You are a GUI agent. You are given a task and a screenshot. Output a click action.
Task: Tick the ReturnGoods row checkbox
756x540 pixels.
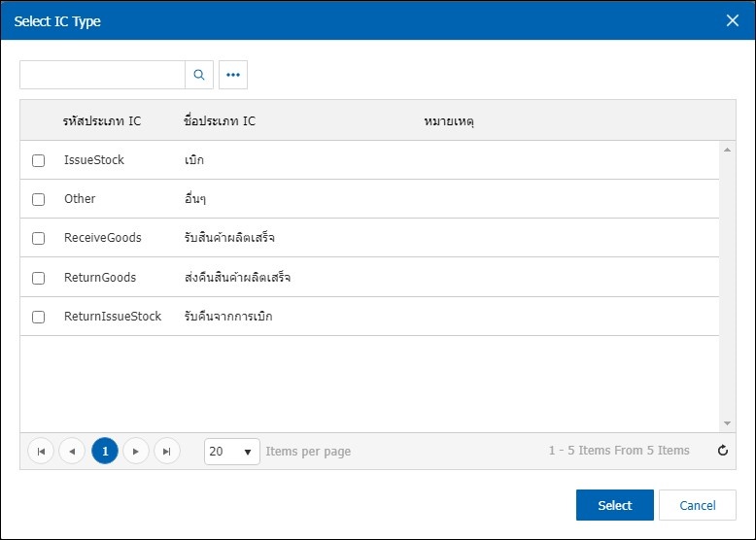click(39, 278)
